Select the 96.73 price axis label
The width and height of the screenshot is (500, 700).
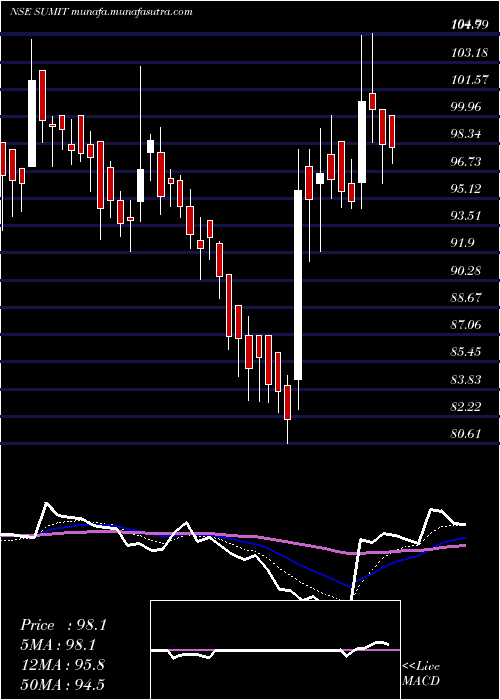(467, 161)
